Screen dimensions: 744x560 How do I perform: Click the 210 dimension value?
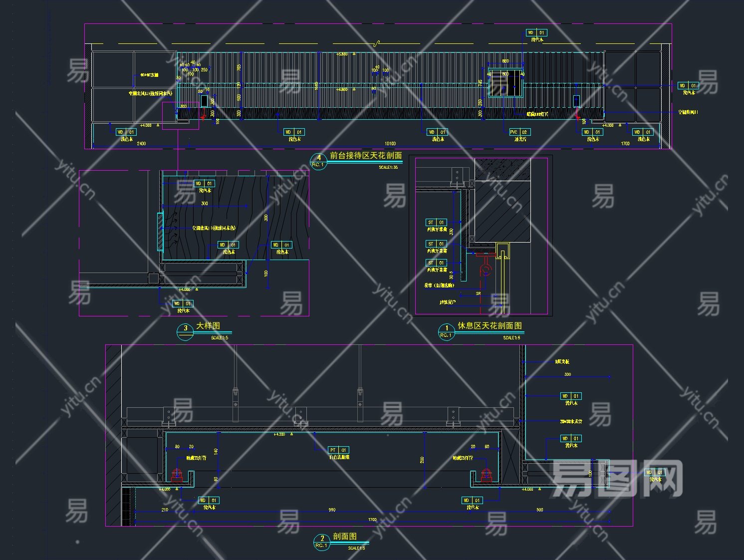click(165, 510)
